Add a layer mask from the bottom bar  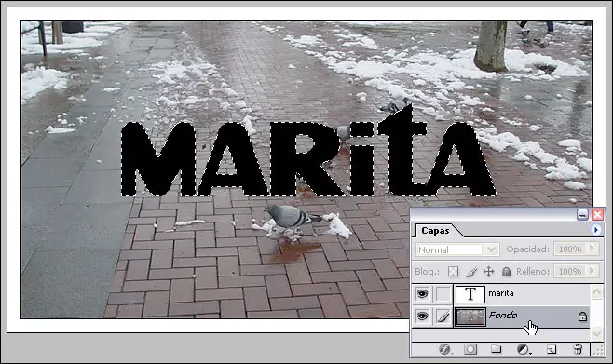coord(470,349)
